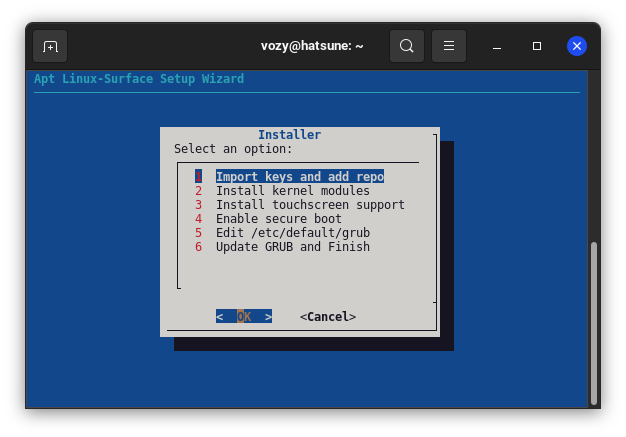Click the window title 'vozy@hatsune: ~'
The height and width of the screenshot is (437, 626).
point(312,46)
